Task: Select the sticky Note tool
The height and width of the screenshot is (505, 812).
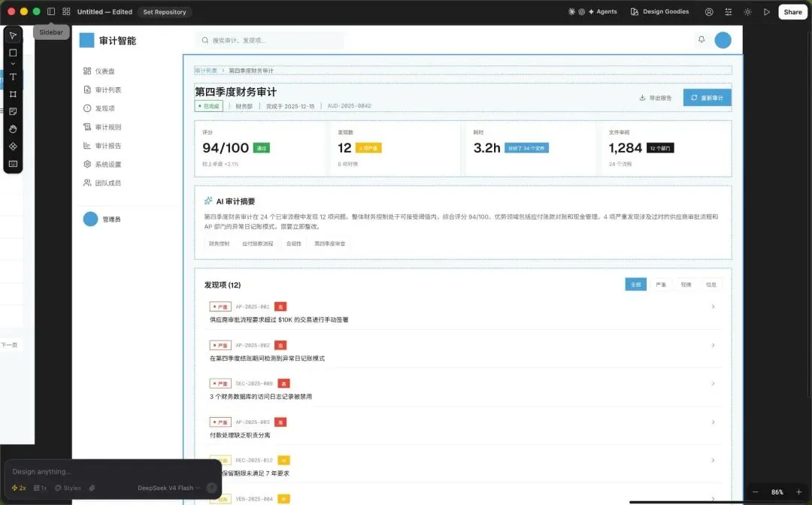Action: [13, 111]
